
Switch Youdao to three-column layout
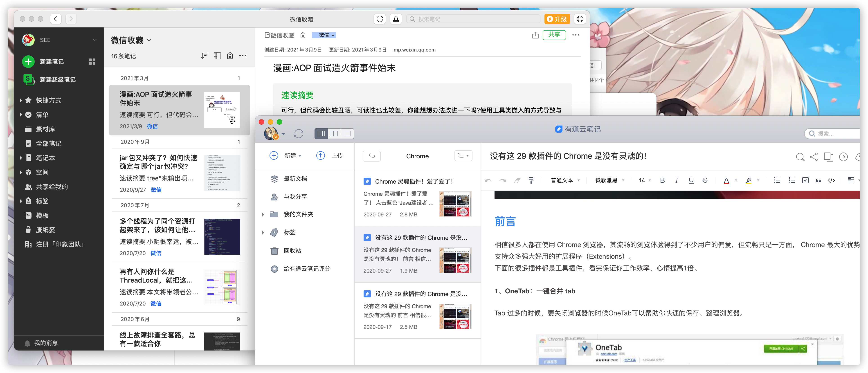321,134
